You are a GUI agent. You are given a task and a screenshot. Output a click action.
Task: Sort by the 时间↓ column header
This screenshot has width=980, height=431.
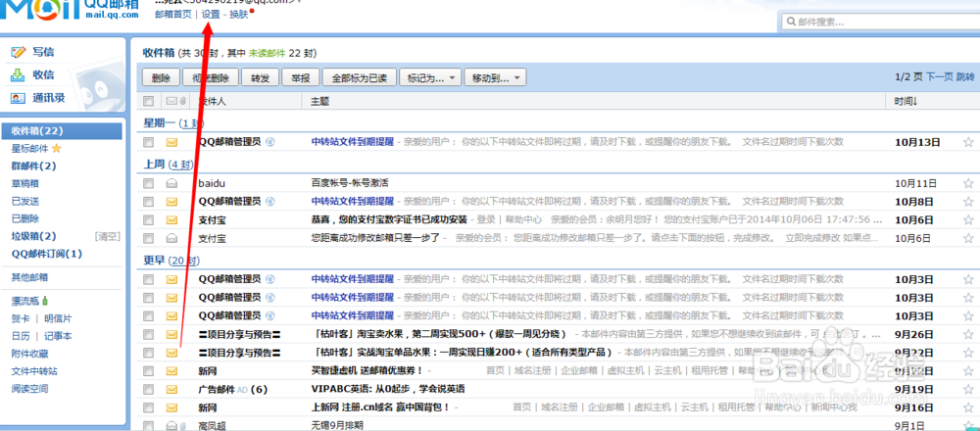(906, 101)
